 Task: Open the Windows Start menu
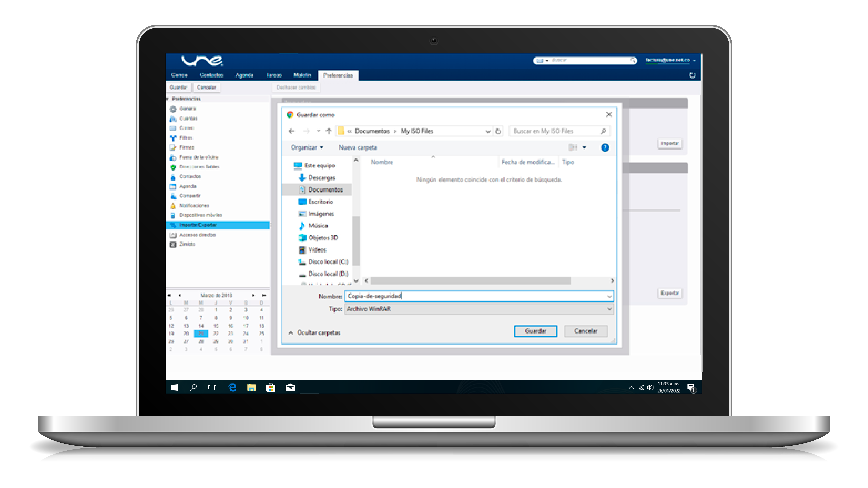174,387
